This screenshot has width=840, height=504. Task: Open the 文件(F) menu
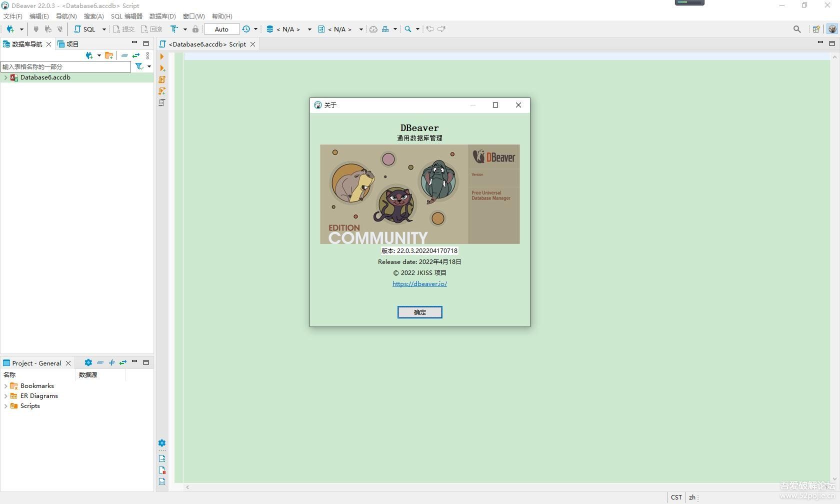coord(13,16)
